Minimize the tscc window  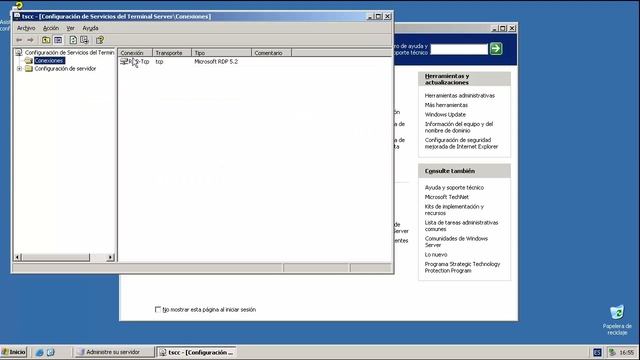pos(370,17)
